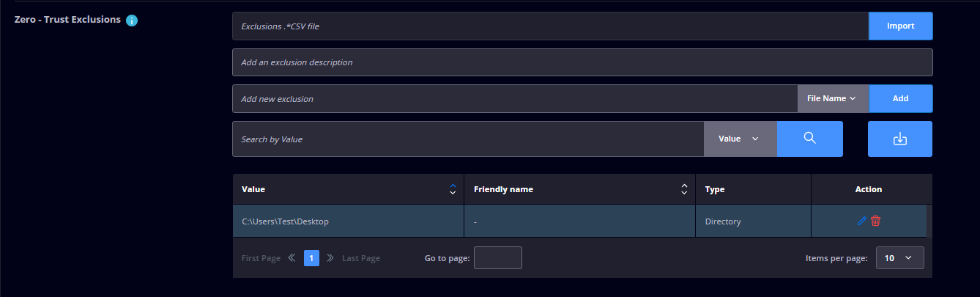Click the download exclusions icon button

tap(900, 139)
